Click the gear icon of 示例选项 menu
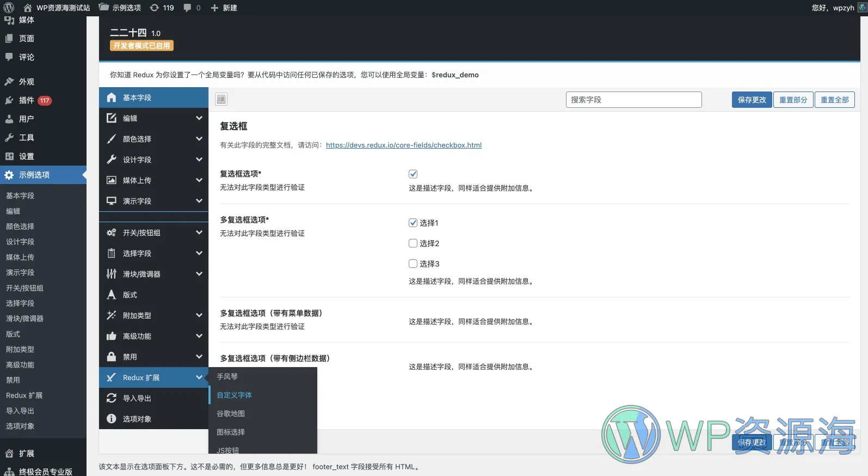The width and height of the screenshot is (868, 476). point(9,175)
